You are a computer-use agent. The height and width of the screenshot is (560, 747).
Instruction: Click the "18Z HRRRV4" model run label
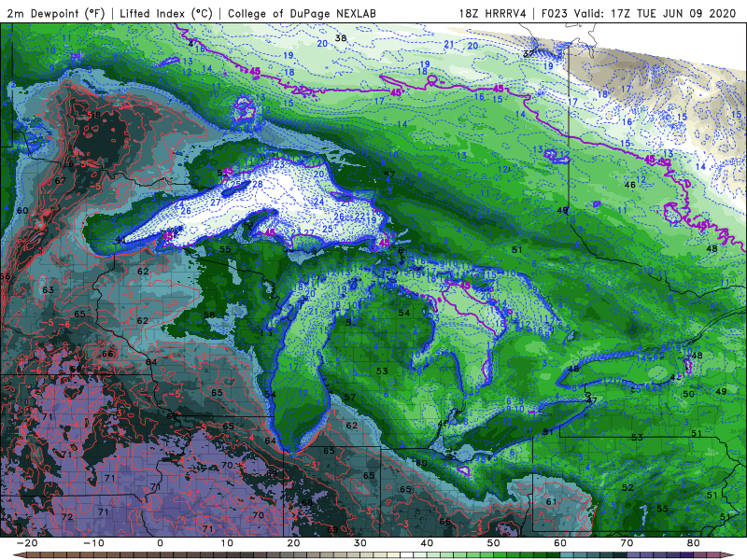pyautogui.click(x=493, y=14)
